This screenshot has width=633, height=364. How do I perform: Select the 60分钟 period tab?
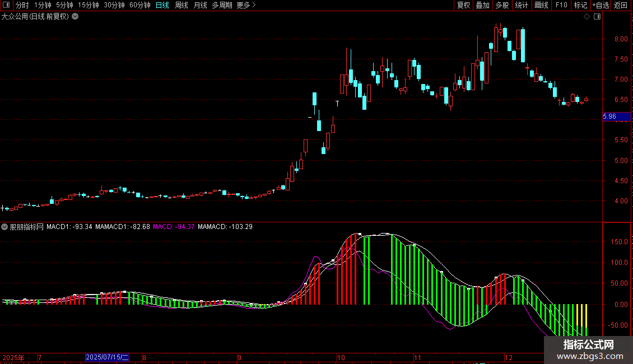click(139, 5)
